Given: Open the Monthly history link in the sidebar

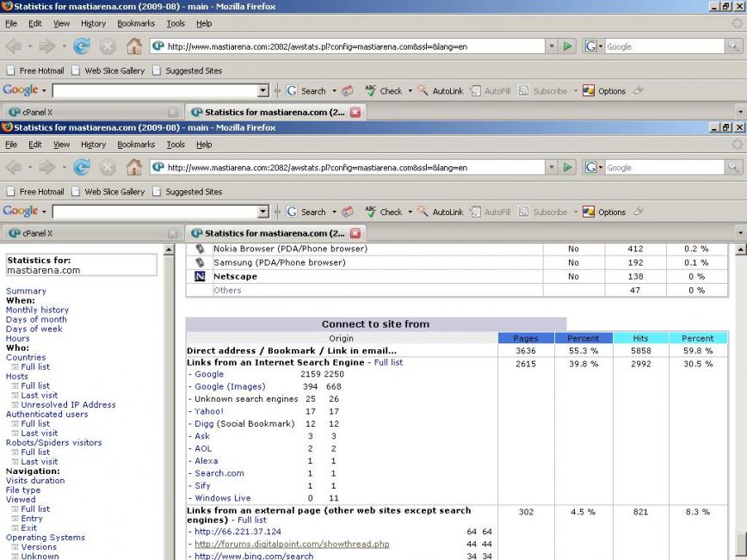Looking at the screenshot, I should click(37, 310).
